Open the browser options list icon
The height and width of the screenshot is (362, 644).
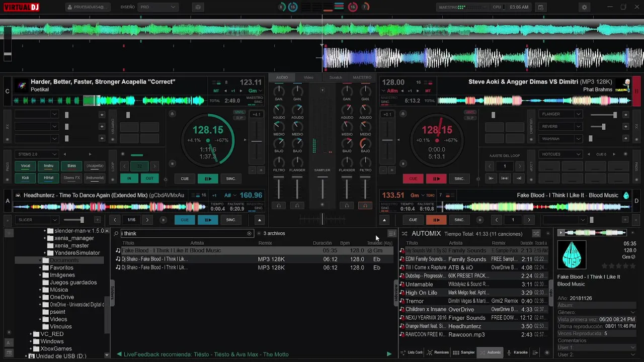tap(391, 233)
